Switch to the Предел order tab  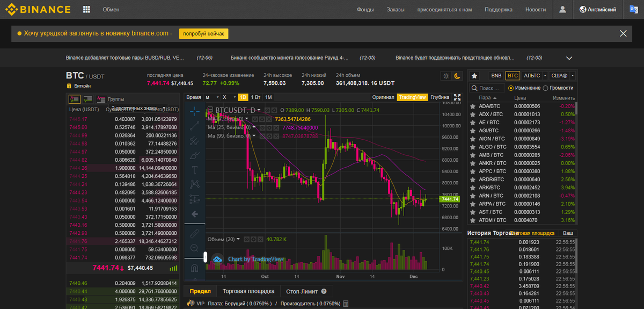pyautogui.click(x=200, y=291)
